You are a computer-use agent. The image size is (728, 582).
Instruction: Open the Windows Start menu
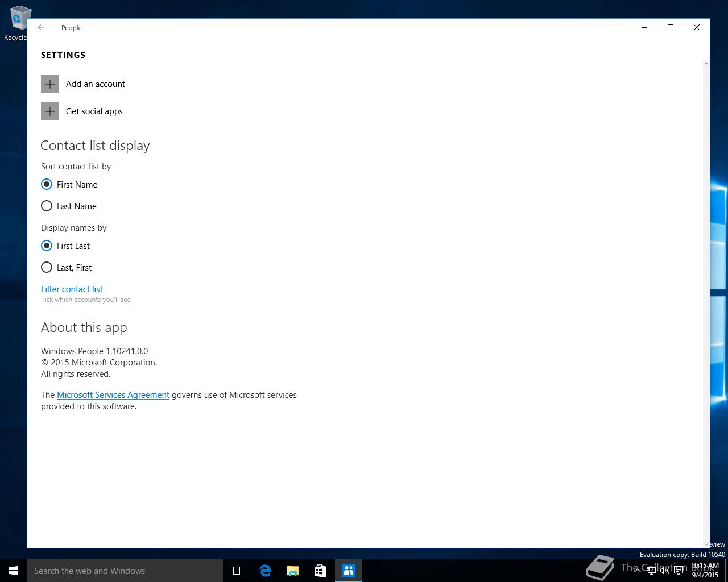coord(14,571)
